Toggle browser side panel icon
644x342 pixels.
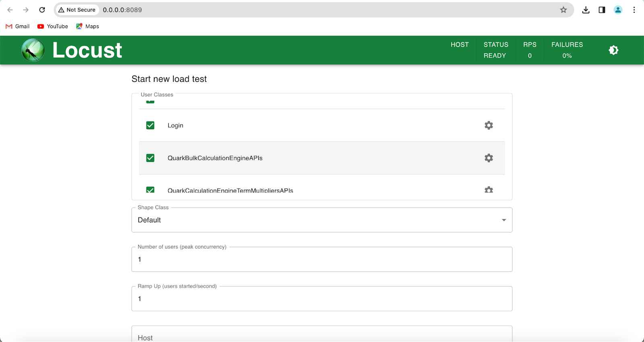pos(602,10)
